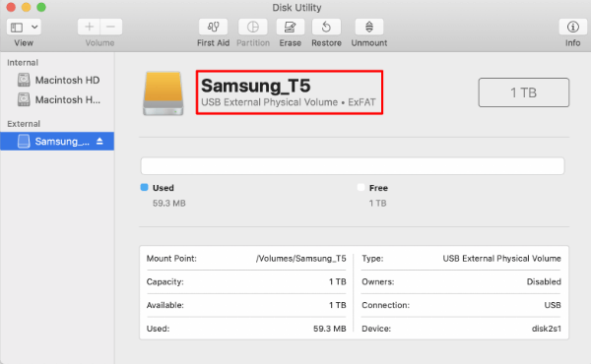Select the truncated Macintosh H... volume
This screenshot has height=364, width=591.
(58, 99)
